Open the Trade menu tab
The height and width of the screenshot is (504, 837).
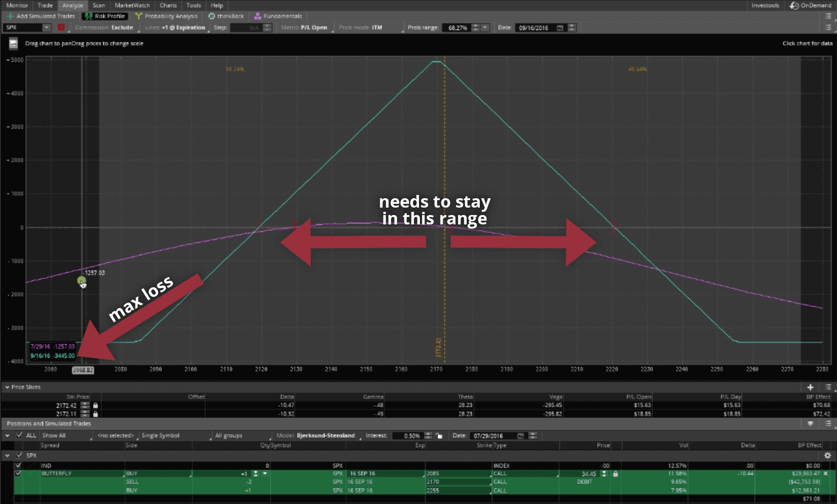pos(45,5)
